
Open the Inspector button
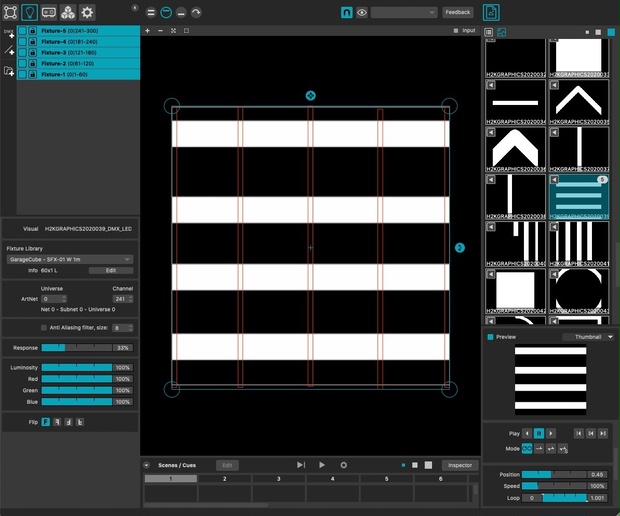[x=460, y=465]
